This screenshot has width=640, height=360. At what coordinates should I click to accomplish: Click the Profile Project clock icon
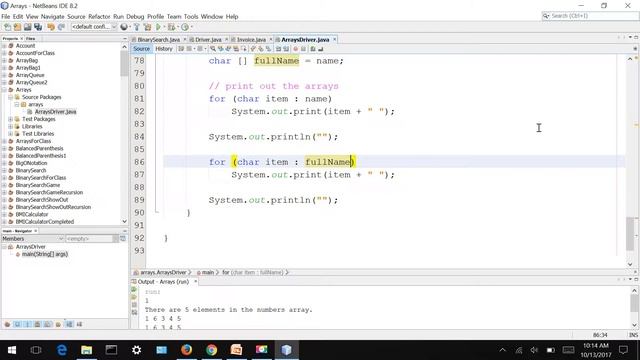pos(185,27)
